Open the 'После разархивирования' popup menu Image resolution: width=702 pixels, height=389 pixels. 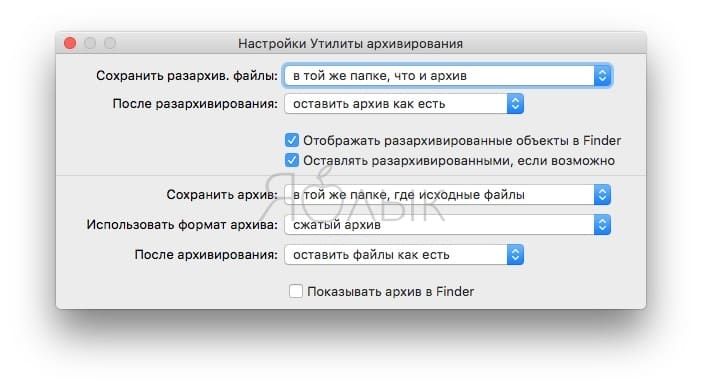click(x=404, y=104)
